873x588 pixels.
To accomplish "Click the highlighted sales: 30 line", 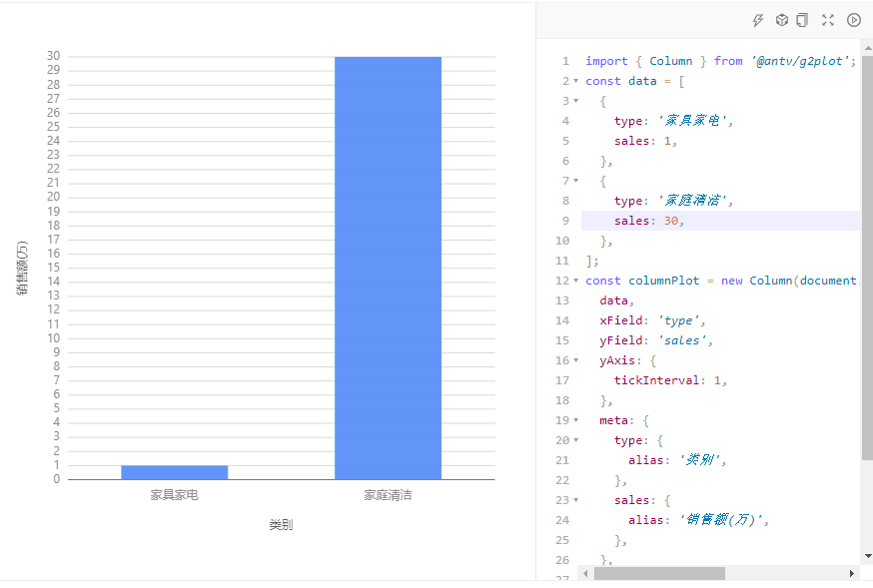I will [x=644, y=220].
